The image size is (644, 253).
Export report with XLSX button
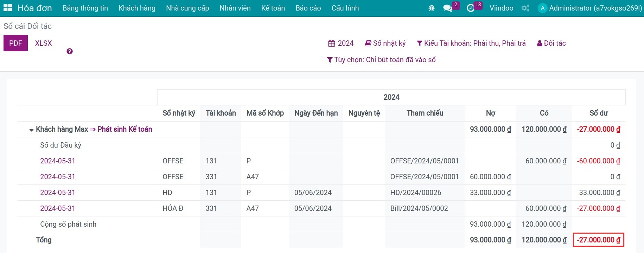pyautogui.click(x=43, y=43)
